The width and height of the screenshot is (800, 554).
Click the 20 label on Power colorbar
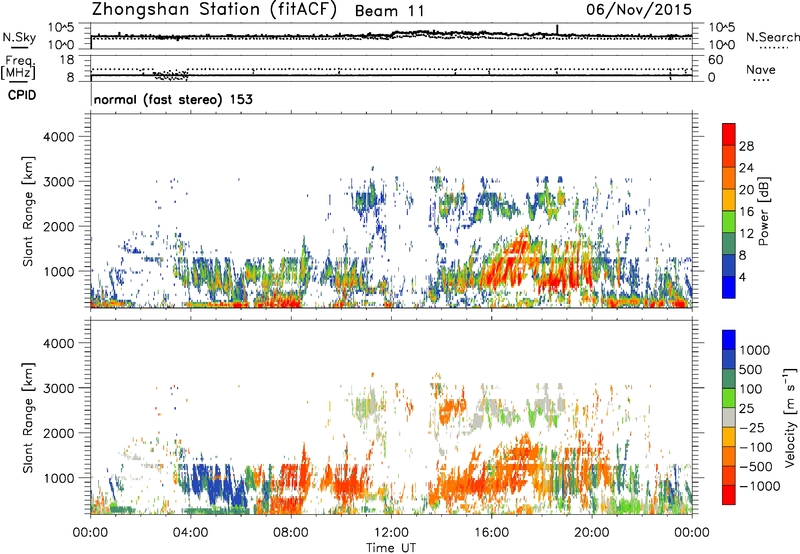(746, 190)
